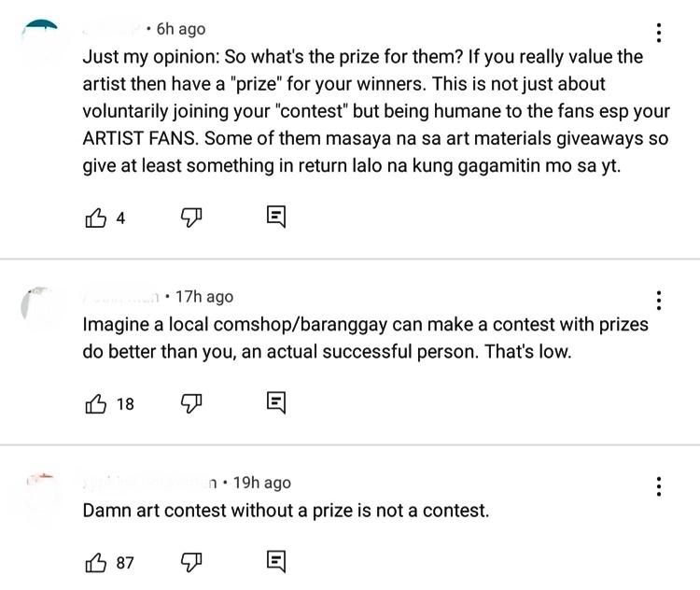Viewport: 700px width, 590px height.
Task: Like the 'Damn art contest' comment
Action: pos(95,562)
